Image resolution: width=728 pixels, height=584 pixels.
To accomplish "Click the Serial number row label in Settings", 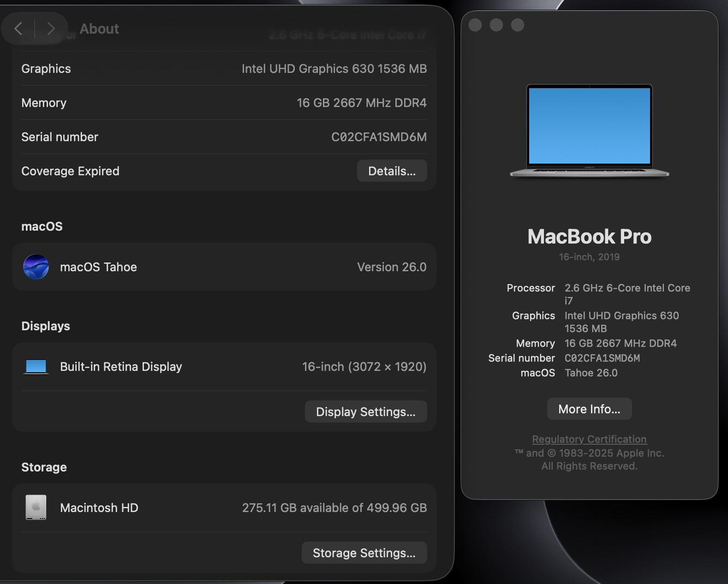I will pyautogui.click(x=60, y=137).
